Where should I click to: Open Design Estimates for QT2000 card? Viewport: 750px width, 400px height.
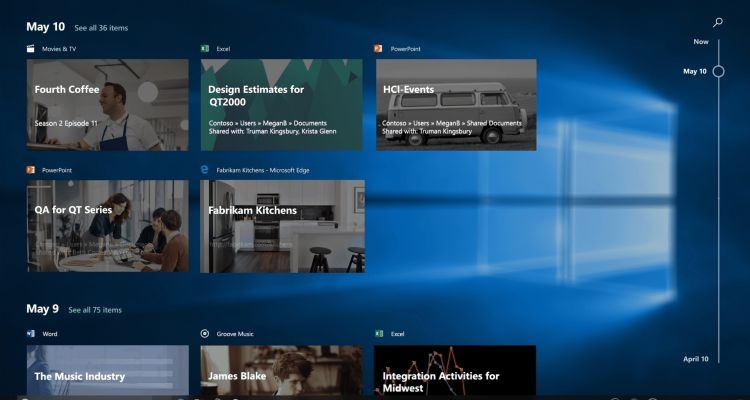tap(282, 105)
